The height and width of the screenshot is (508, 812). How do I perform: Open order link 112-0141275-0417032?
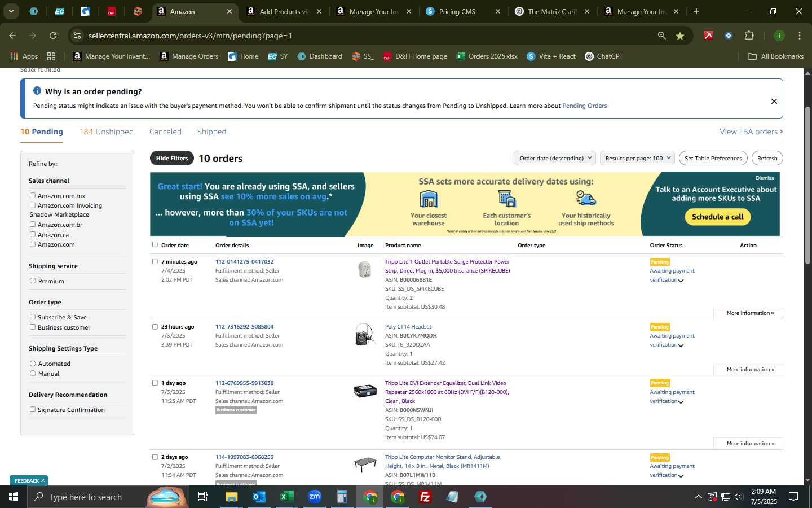(x=244, y=261)
